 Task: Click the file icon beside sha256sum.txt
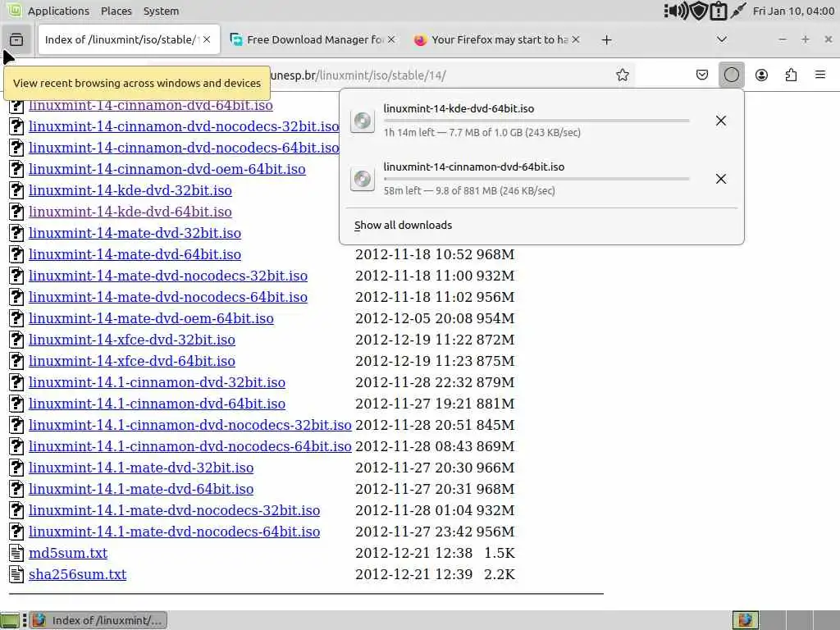point(16,574)
